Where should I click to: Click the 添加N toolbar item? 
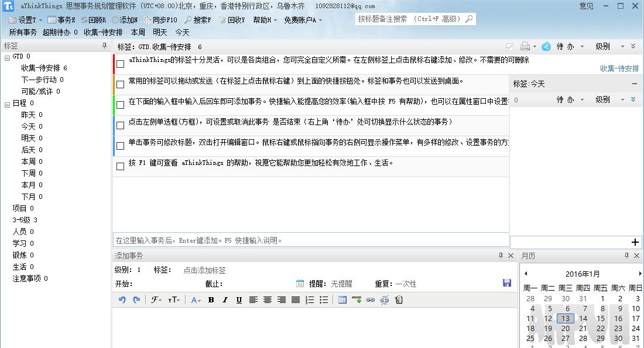click(125, 20)
